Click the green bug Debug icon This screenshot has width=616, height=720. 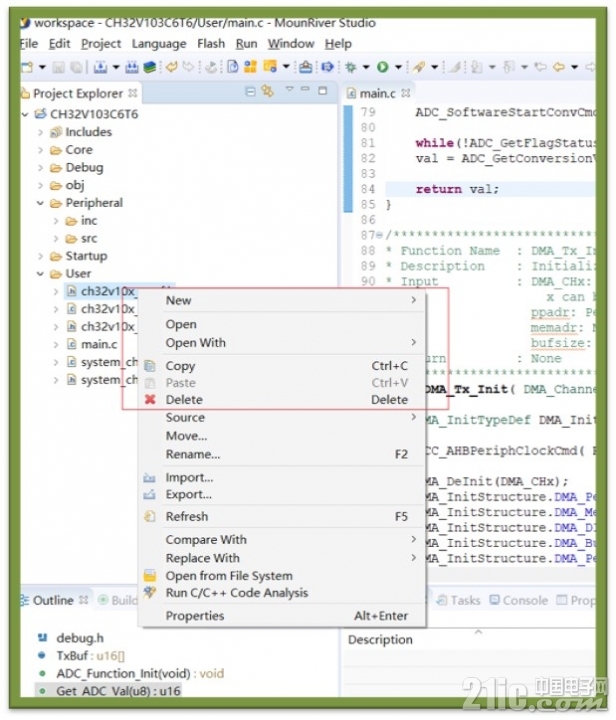click(x=351, y=68)
